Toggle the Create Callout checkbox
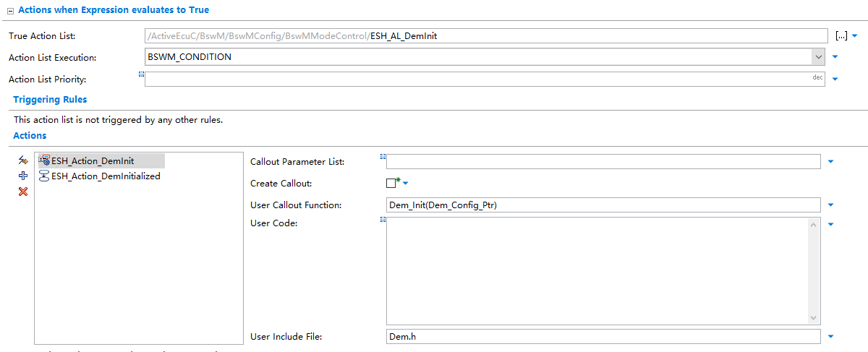The image size is (868, 352). pos(391,184)
